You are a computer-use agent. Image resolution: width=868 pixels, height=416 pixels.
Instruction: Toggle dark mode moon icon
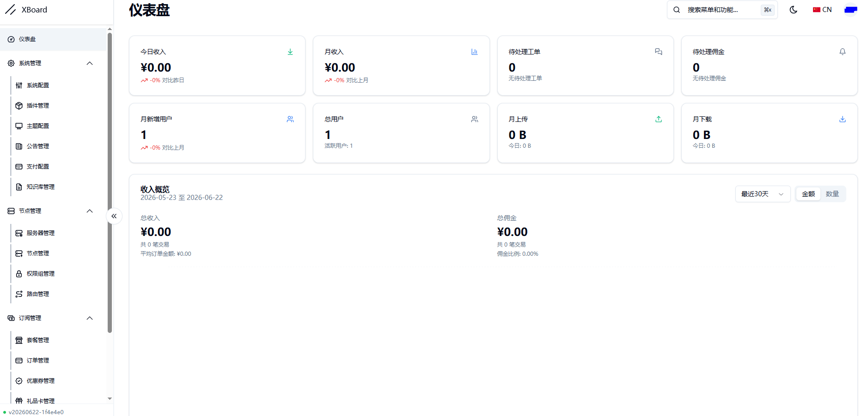tap(794, 10)
